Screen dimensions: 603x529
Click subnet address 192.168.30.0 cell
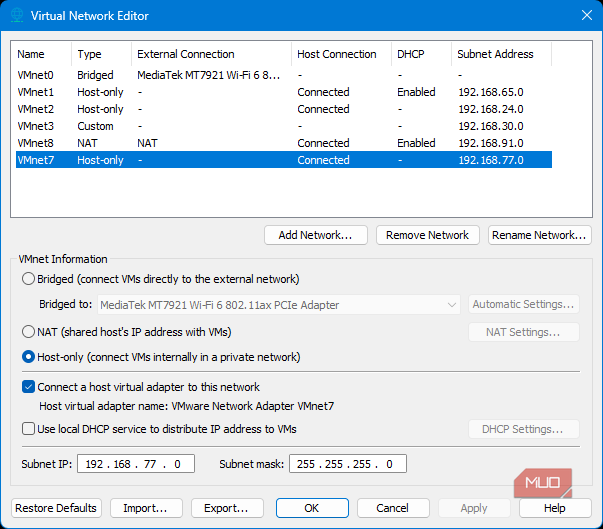[491, 126]
